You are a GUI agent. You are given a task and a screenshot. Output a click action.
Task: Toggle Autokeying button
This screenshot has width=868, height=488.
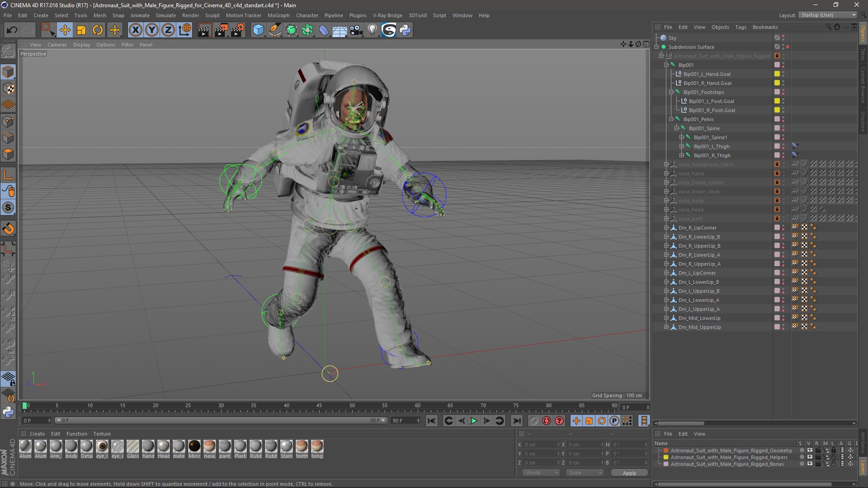pyautogui.click(x=547, y=421)
